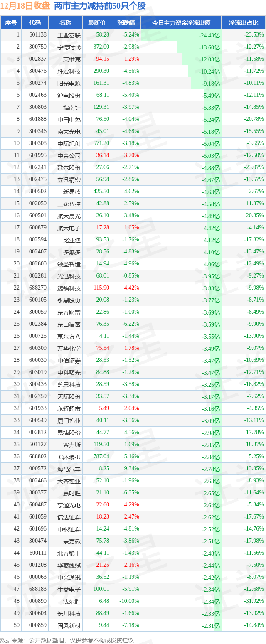Select stock name 永辉超市
266x644 pixels.
click(69, 408)
